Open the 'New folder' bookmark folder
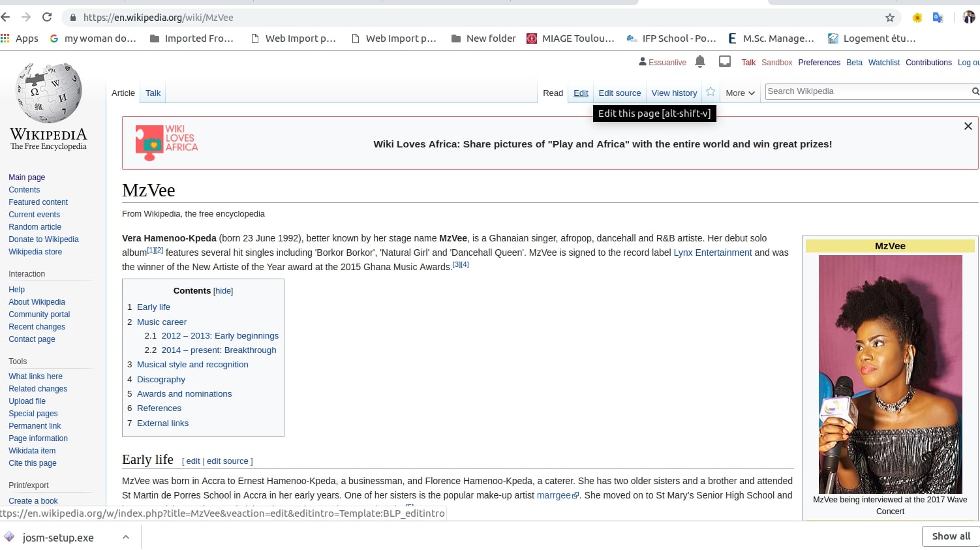The height and width of the screenshot is (550, 980). click(483, 38)
